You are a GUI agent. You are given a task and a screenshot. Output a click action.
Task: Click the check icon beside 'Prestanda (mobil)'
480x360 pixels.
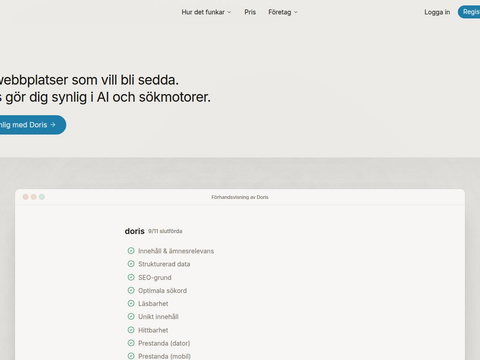(131, 356)
